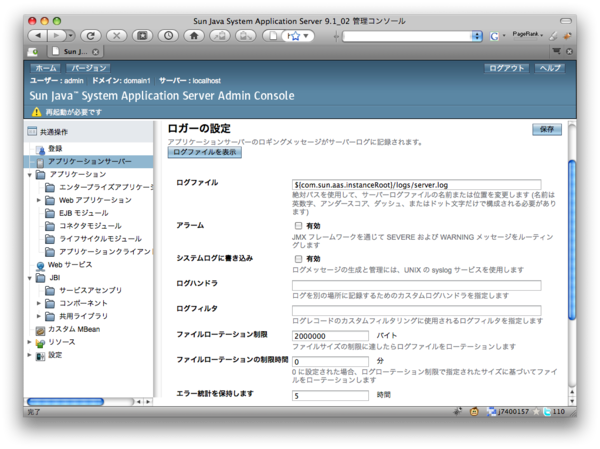The width and height of the screenshot is (600, 449).
Task: Open the ヘルプ help button
Action: (550, 68)
